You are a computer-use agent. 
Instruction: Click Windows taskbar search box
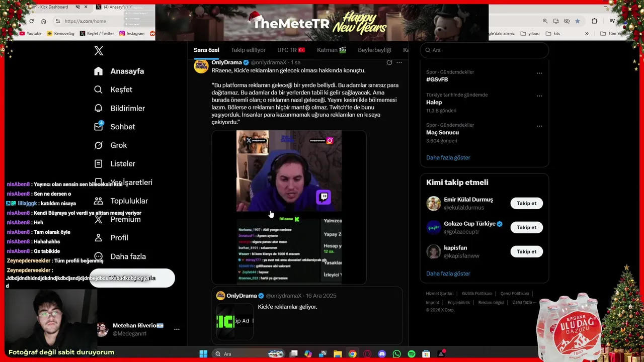(249, 354)
